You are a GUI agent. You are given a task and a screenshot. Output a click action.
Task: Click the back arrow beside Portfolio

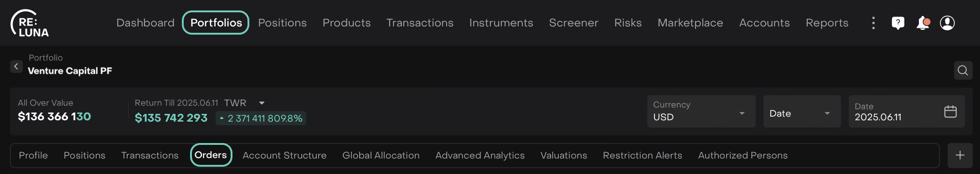point(16,67)
